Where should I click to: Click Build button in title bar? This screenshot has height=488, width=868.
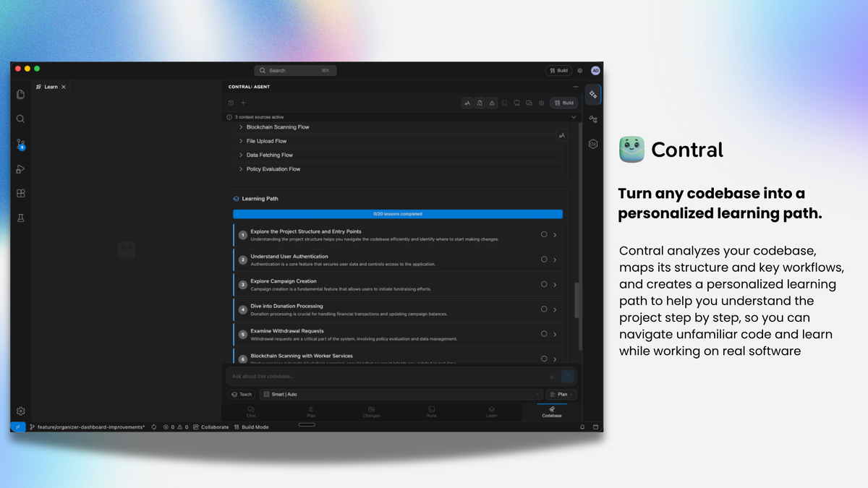558,71
